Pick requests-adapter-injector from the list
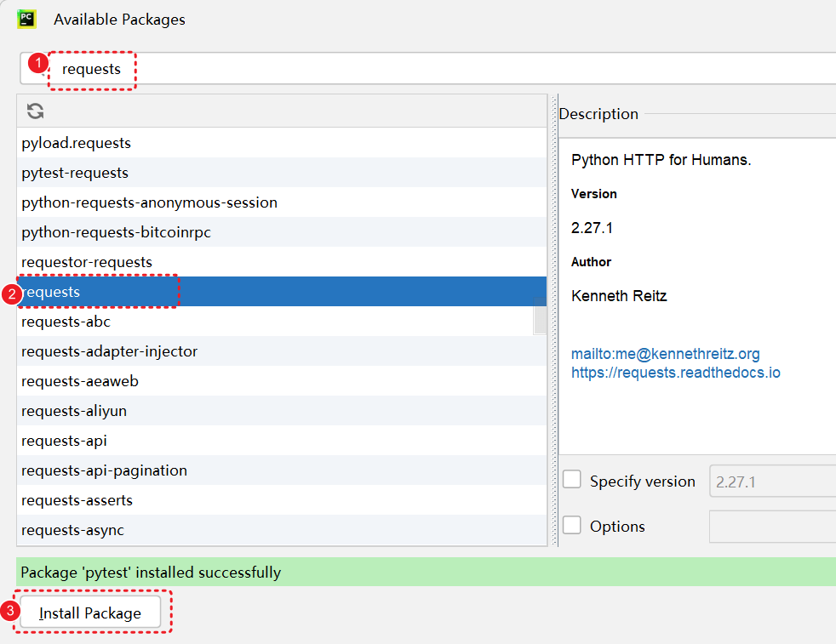The height and width of the screenshot is (644, 836). point(110,351)
